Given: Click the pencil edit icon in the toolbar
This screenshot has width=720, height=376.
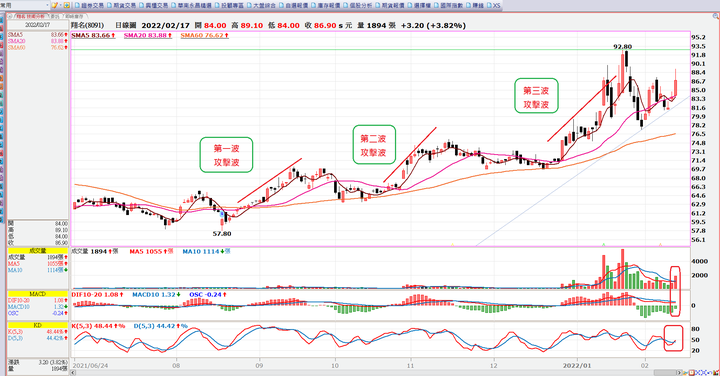Looking at the screenshot, I should click(54, 5).
